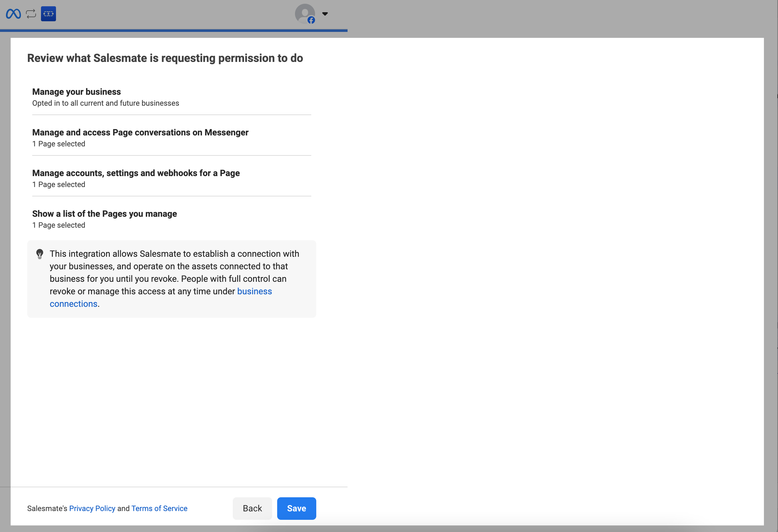Open the Terms of Service link

coord(159,508)
